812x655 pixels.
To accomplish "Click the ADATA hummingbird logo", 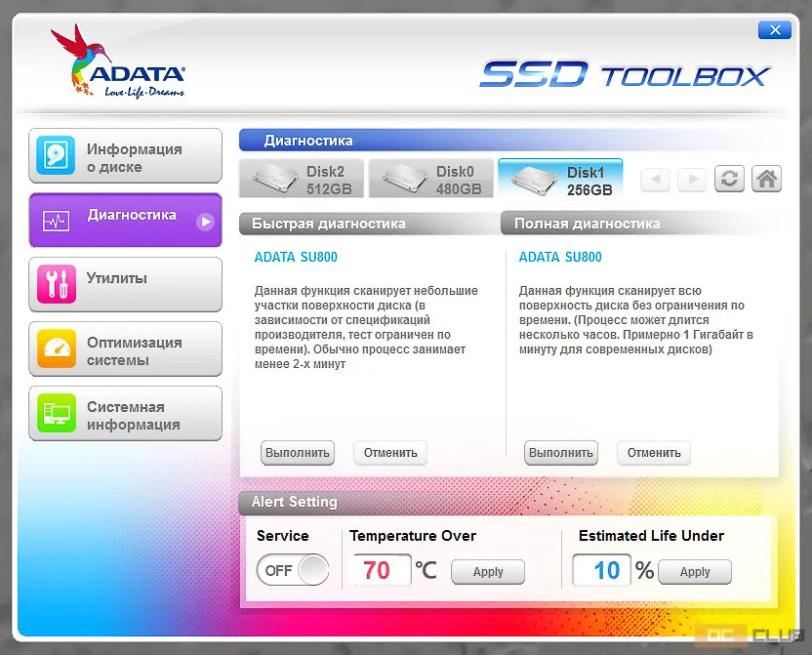I will coord(118,61).
